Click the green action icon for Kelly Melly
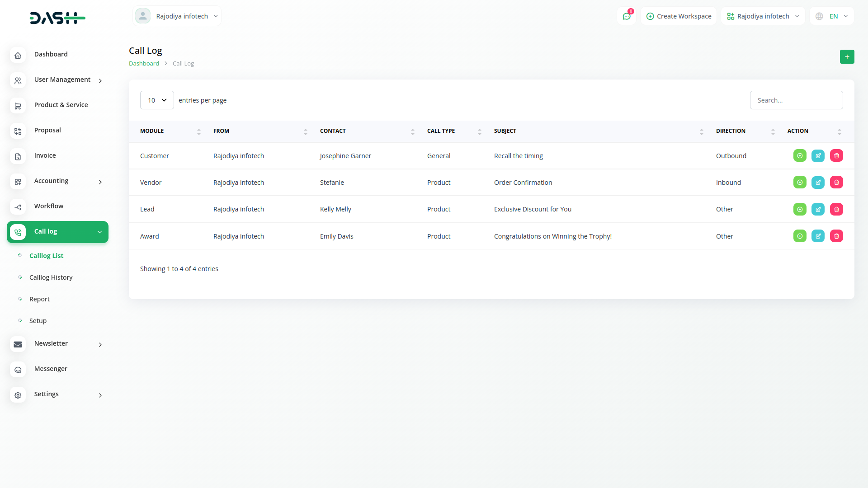The image size is (868, 488). (800, 209)
